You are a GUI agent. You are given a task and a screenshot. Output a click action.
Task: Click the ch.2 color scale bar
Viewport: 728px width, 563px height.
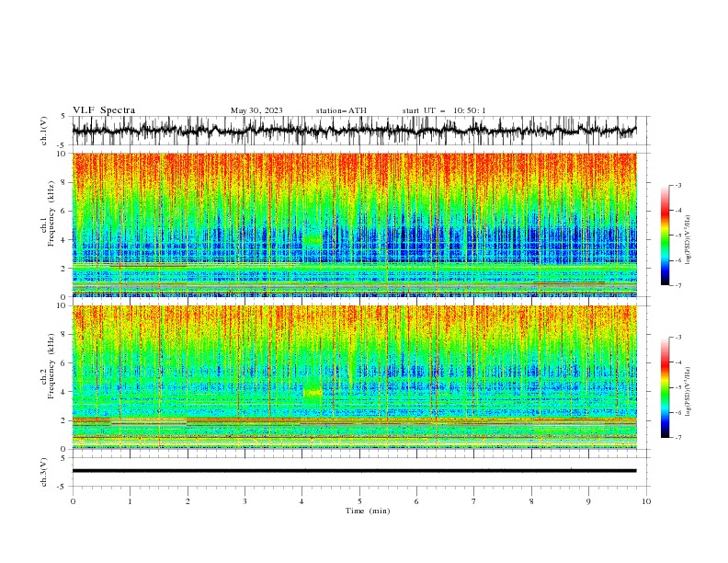tap(665, 387)
